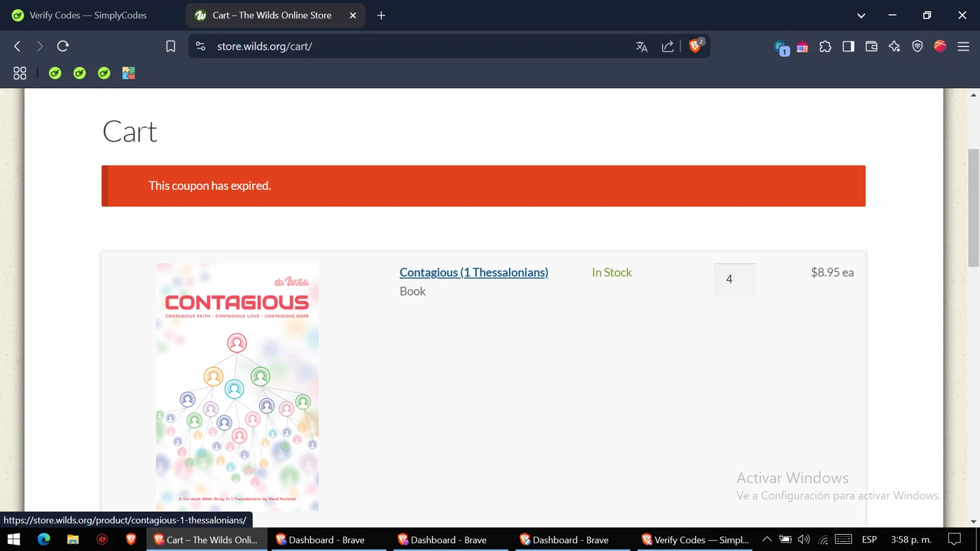Open a new browser tab
The width and height of the screenshot is (980, 551).
tap(382, 15)
